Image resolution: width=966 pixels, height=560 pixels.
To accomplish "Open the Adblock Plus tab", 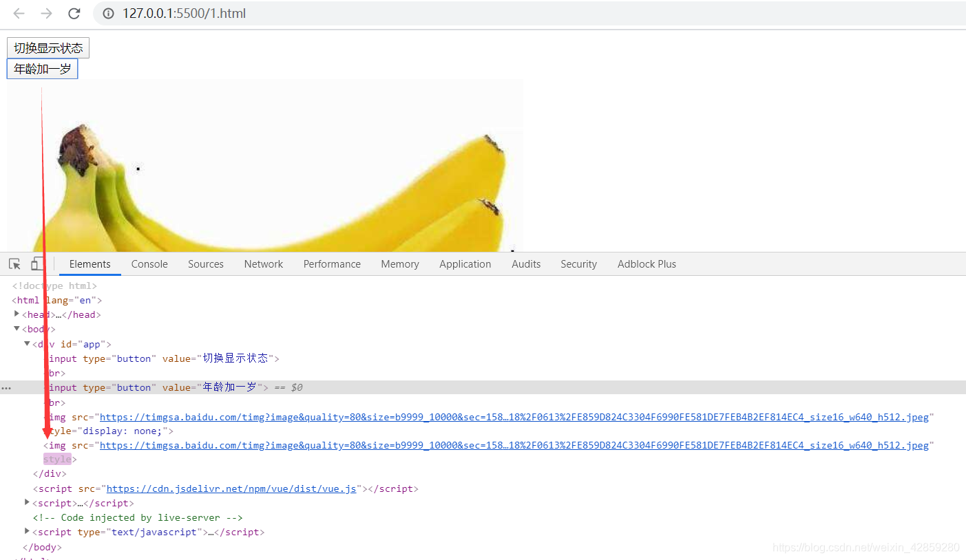I will tap(647, 264).
